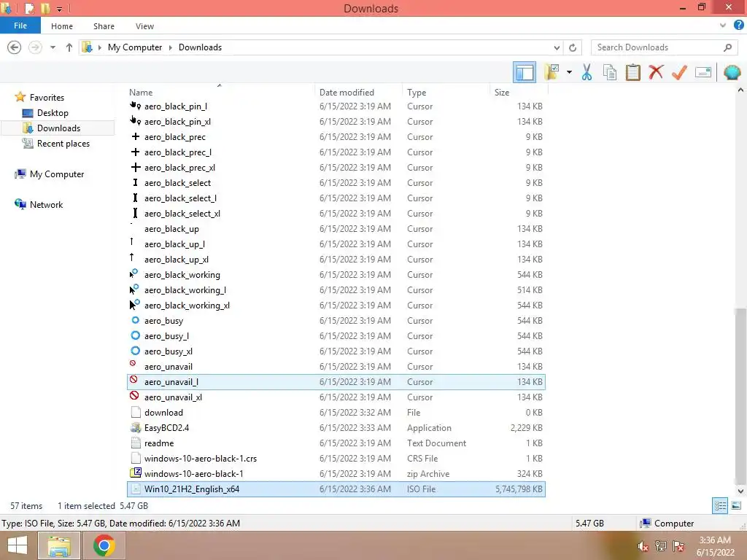The height and width of the screenshot is (560, 747).
Task: Select Favorites in the navigation pane
Action: coord(47,97)
